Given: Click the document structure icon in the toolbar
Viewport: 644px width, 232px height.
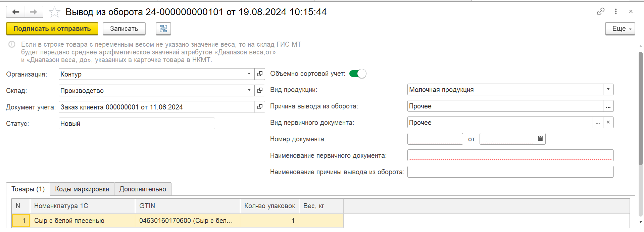Looking at the screenshot, I should [x=163, y=29].
